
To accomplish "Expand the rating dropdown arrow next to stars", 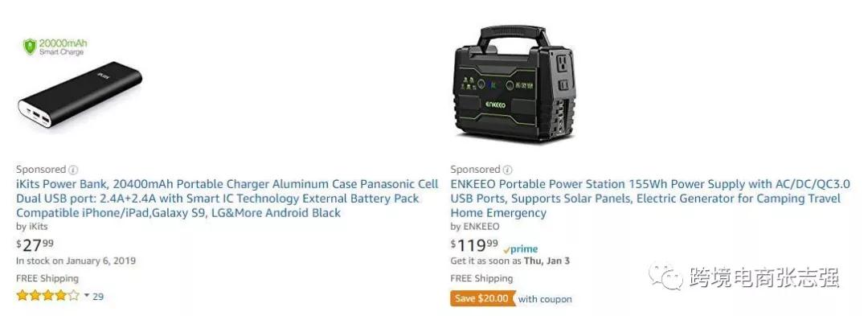I will coord(87,296).
